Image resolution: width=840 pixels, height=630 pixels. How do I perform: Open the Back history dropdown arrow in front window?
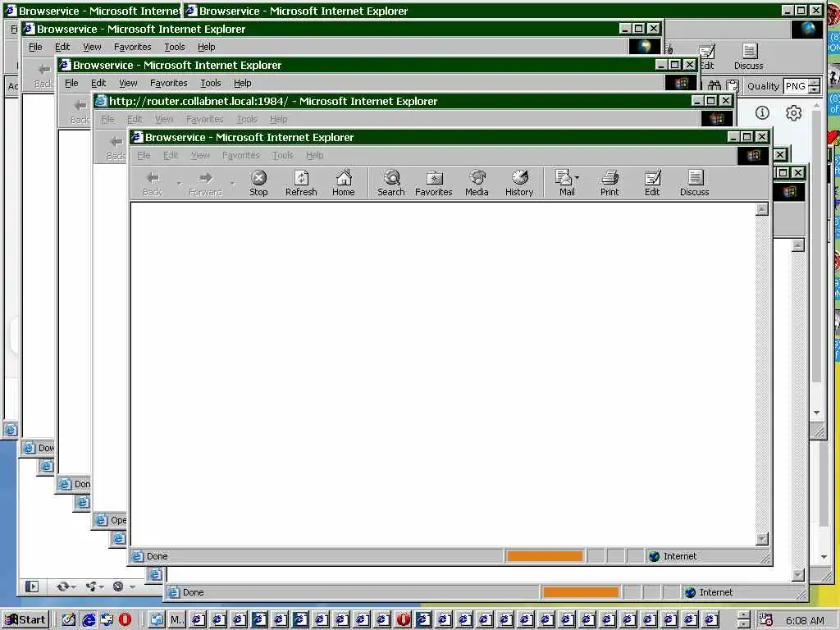(x=180, y=184)
